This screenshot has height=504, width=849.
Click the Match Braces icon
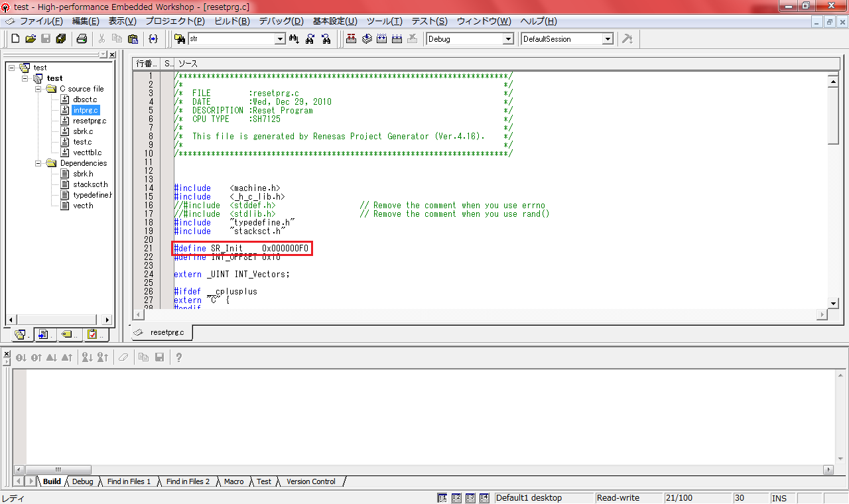coord(153,39)
